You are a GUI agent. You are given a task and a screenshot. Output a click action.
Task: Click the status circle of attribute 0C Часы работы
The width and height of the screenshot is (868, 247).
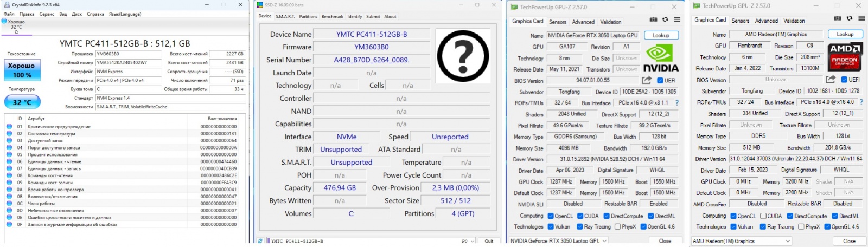pos(9,204)
